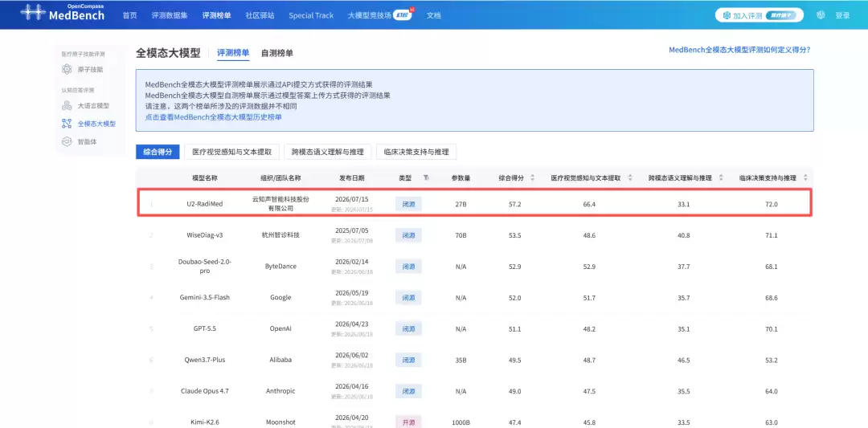The image size is (868, 428).
Task: Click the MedBench logo
Action: pos(62,14)
